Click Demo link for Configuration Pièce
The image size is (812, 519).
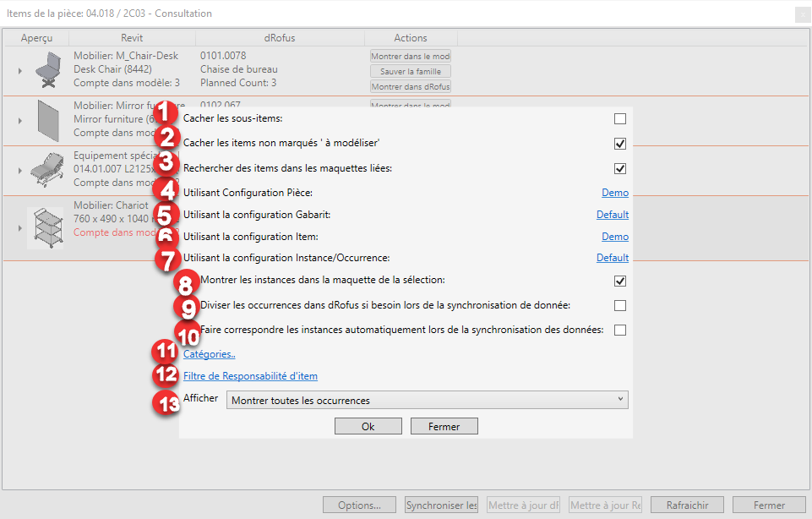[x=614, y=193]
